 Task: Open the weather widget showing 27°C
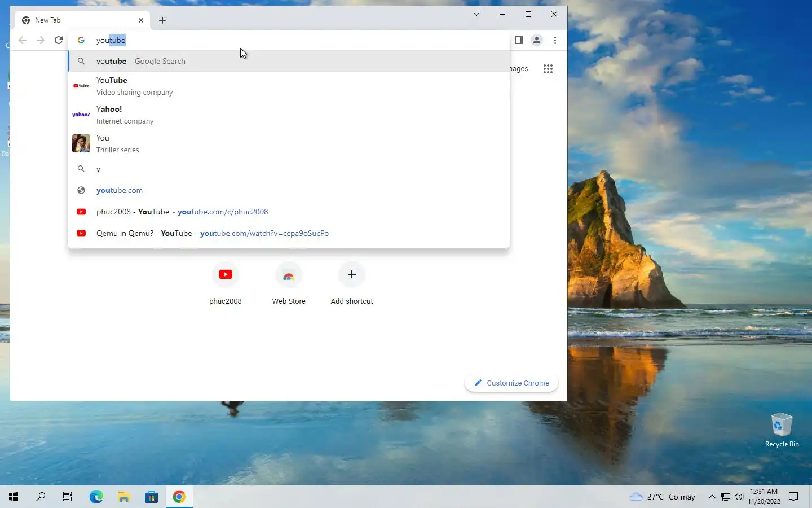663,497
